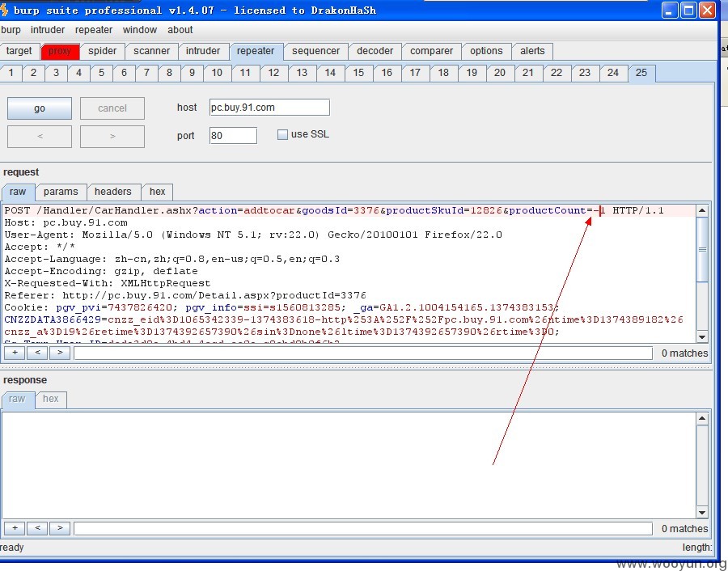
Task: Click response pane scrollbar up arrow
Action: (x=702, y=418)
